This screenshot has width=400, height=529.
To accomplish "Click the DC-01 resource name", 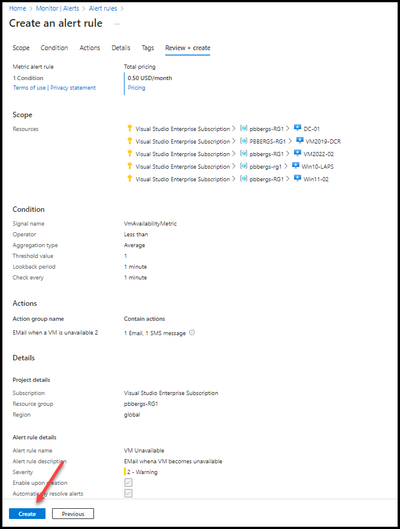I will coord(312,129).
